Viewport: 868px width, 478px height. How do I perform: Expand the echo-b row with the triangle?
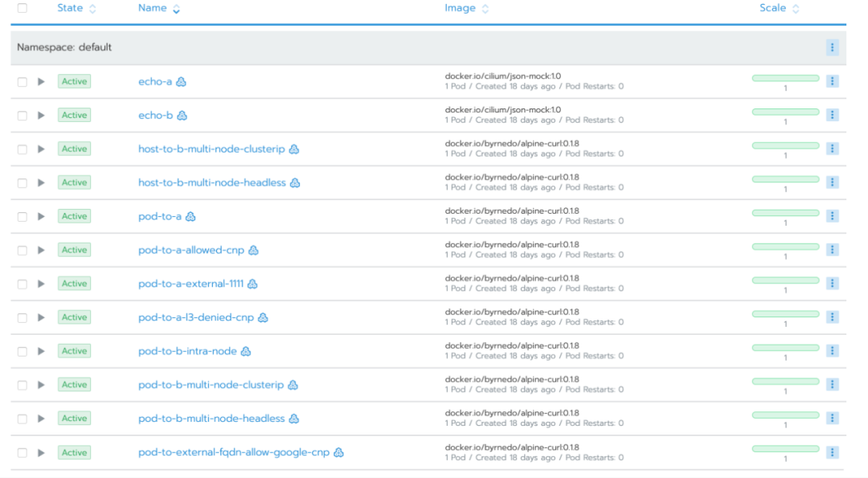(x=41, y=115)
